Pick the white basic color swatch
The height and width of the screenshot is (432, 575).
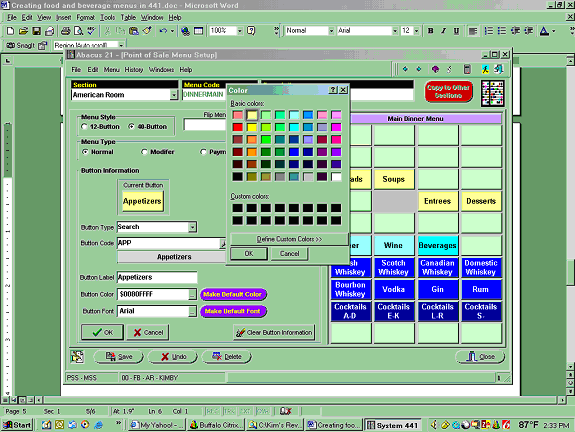click(x=336, y=177)
